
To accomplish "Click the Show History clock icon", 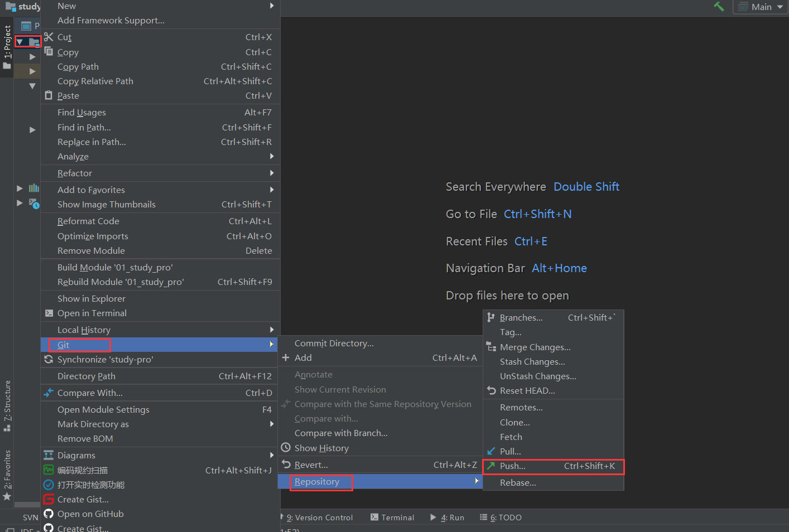I will (286, 447).
